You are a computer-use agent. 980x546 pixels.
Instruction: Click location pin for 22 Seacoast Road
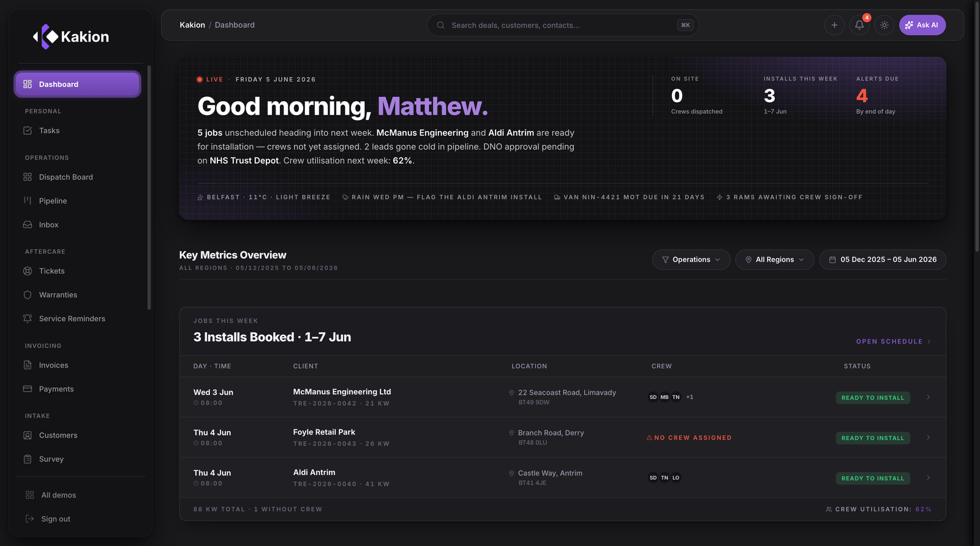pyautogui.click(x=511, y=393)
